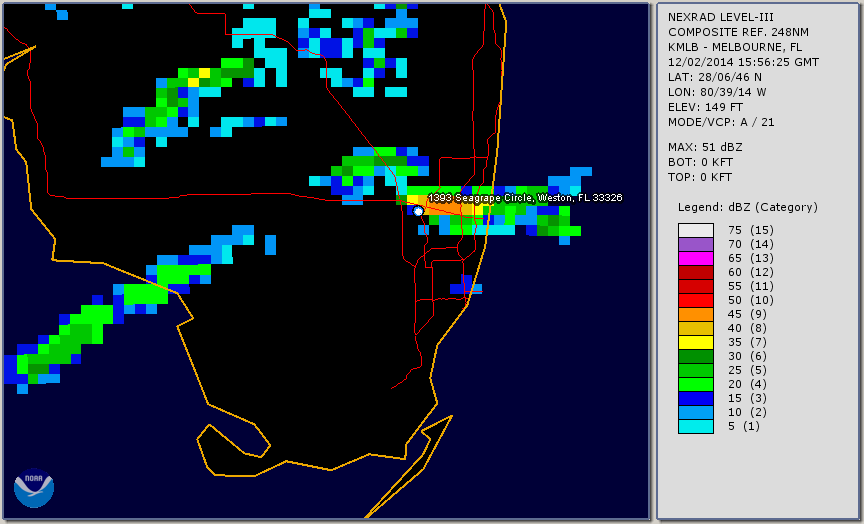This screenshot has height=524, width=864.
Task: Click the '5 (1)' legend label
Action: point(743,426)
